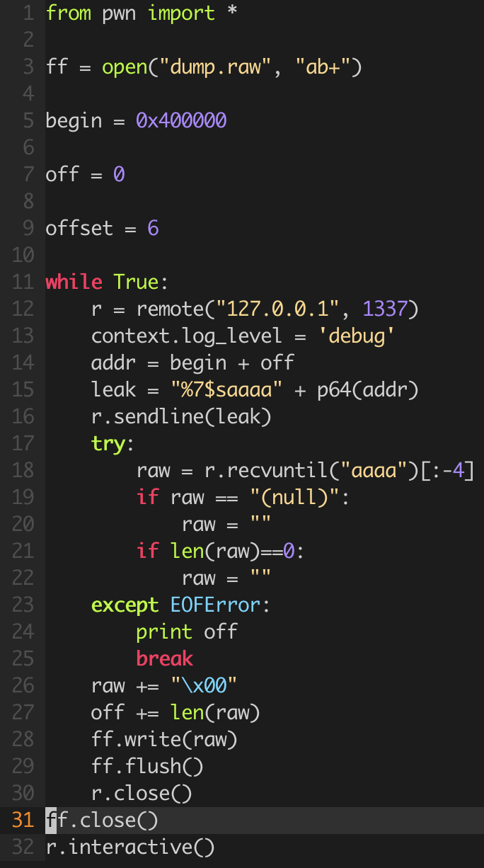The height and width of the screenshot is (868, 484).
Task: Click the 'break' keyword
Action: click(x=164, y=659)
